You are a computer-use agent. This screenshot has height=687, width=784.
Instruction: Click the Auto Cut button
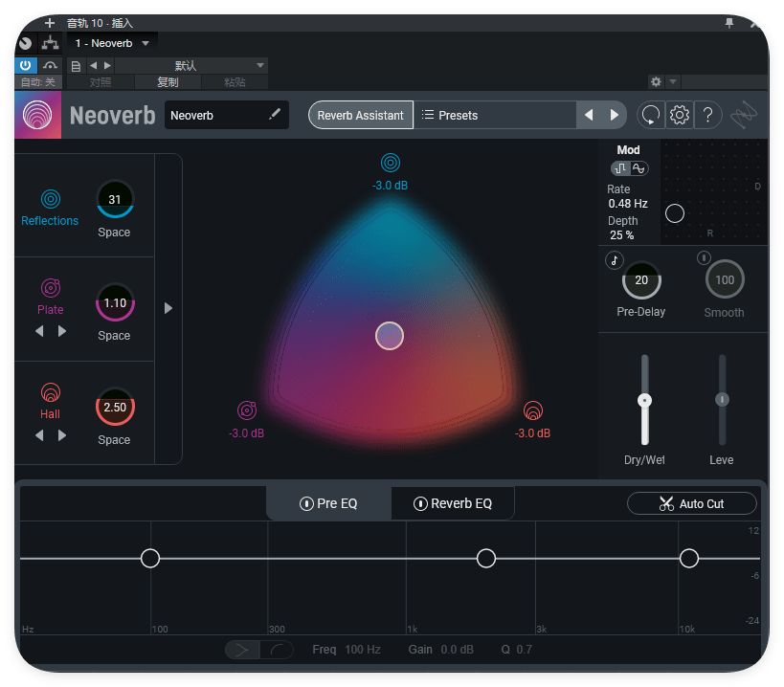pos(691,503)
